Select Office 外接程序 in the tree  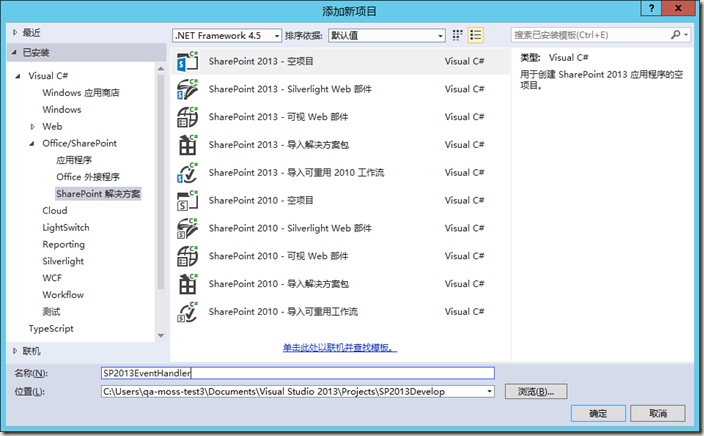pos(88,177)
